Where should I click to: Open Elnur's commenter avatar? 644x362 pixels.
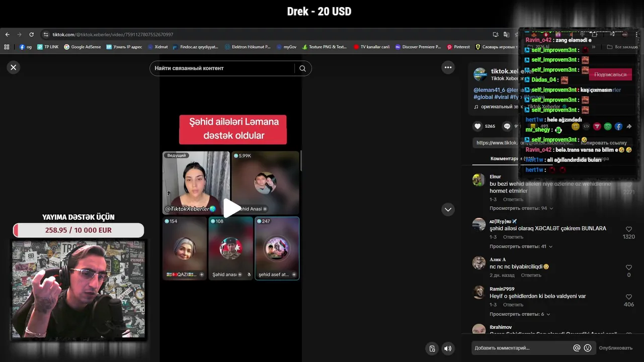coord(478,180)
